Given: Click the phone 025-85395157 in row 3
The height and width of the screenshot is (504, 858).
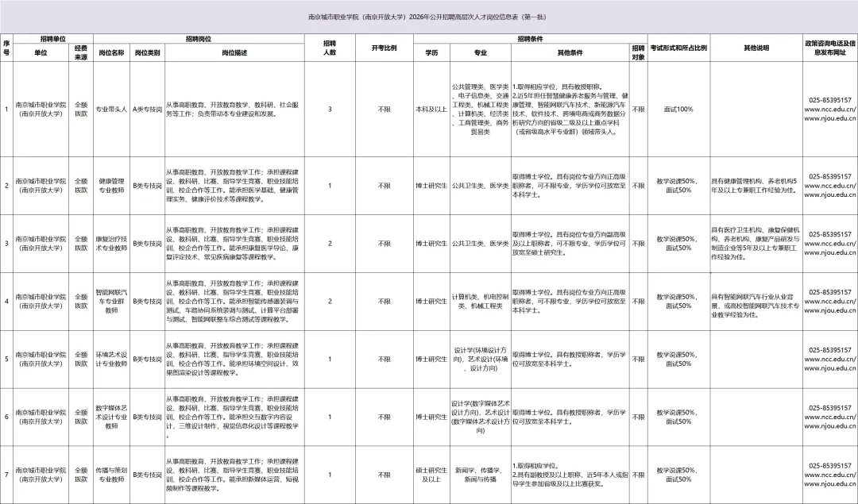Looking at the screenshot, I should pos(830,234).
